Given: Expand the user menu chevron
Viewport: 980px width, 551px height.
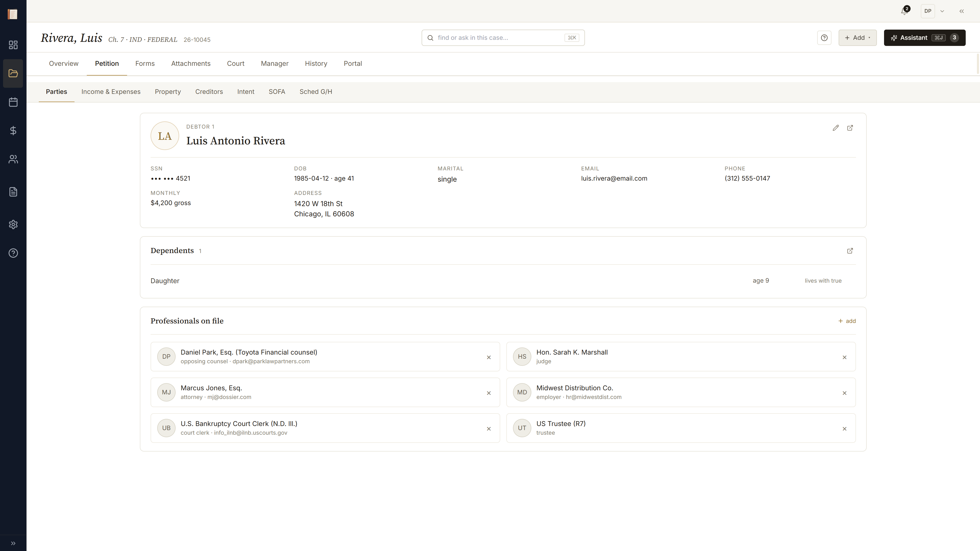Looking at the screenshot, I should click(942, 11).
